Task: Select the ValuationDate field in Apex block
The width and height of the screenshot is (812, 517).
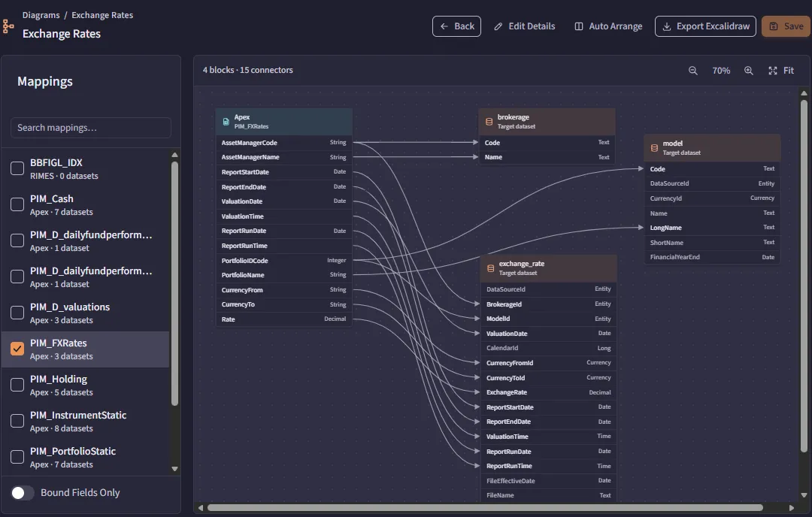Action: [283, 201]
